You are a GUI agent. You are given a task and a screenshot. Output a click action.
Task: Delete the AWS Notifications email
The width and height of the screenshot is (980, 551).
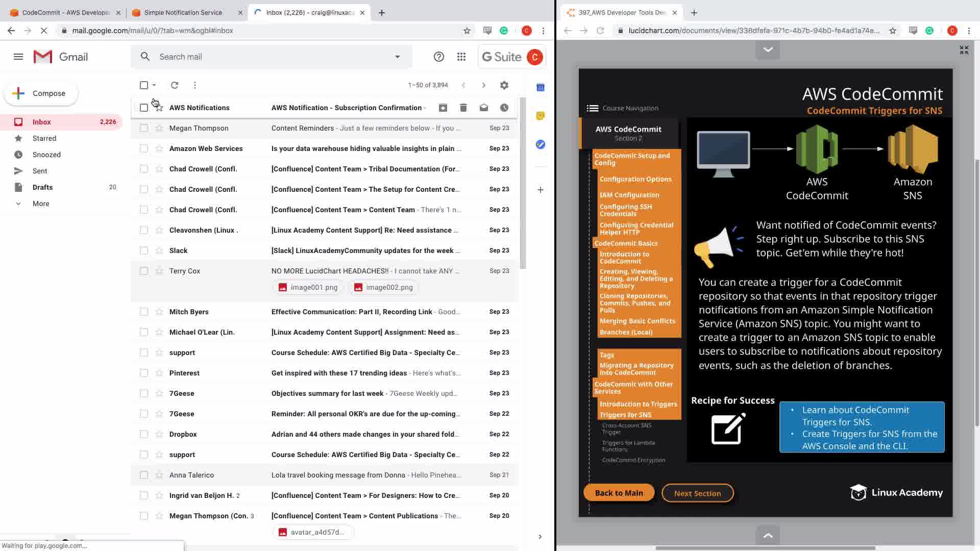(x=463, y=108)
